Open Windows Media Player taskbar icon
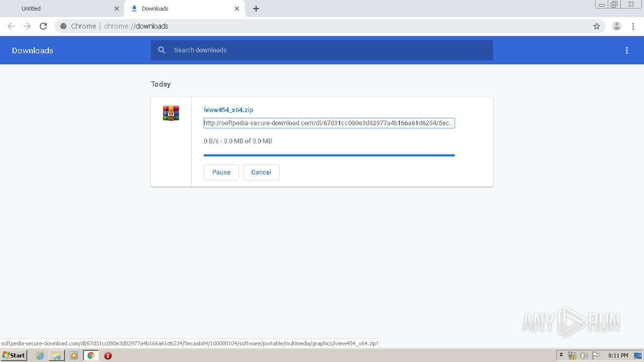This screenshot has height=362, width=644. 74,355
